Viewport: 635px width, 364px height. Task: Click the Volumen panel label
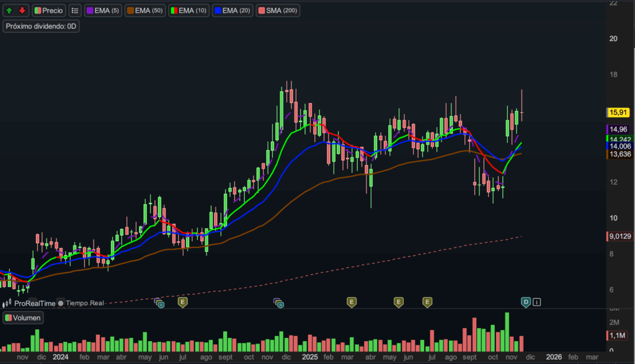coord(23,318)
